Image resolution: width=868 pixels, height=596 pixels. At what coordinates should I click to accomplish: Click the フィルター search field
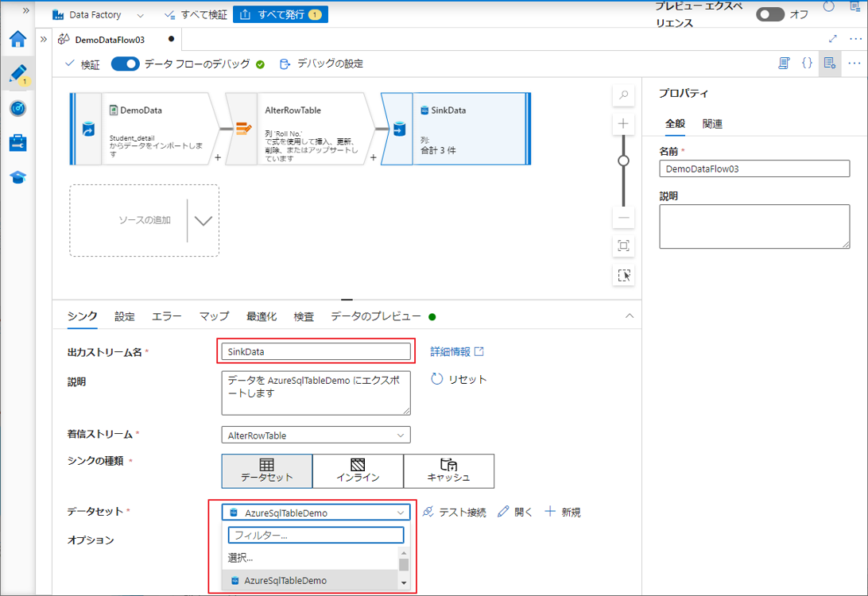[x=316, y=535]
